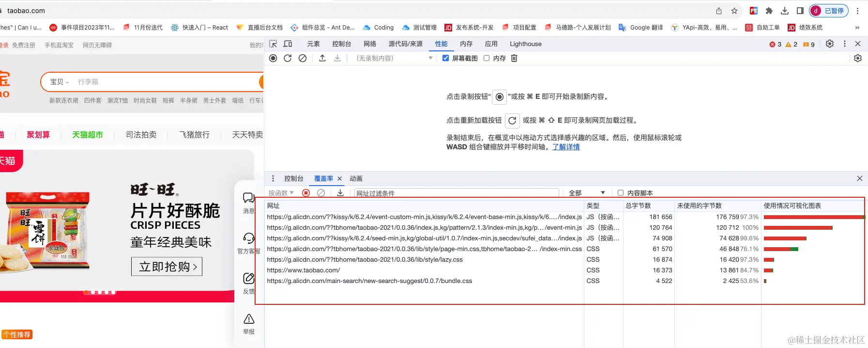Switch to 控制台 Console tab
Image resolution: width=868 pixels, height=348 pixels.
341,44
